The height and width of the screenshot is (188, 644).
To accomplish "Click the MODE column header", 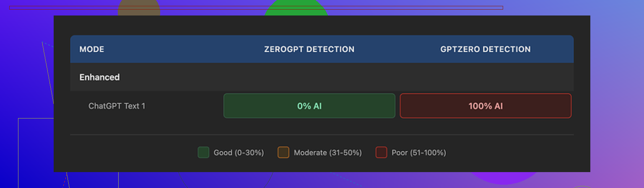I will pyautogui.click(x=92, y=49).
